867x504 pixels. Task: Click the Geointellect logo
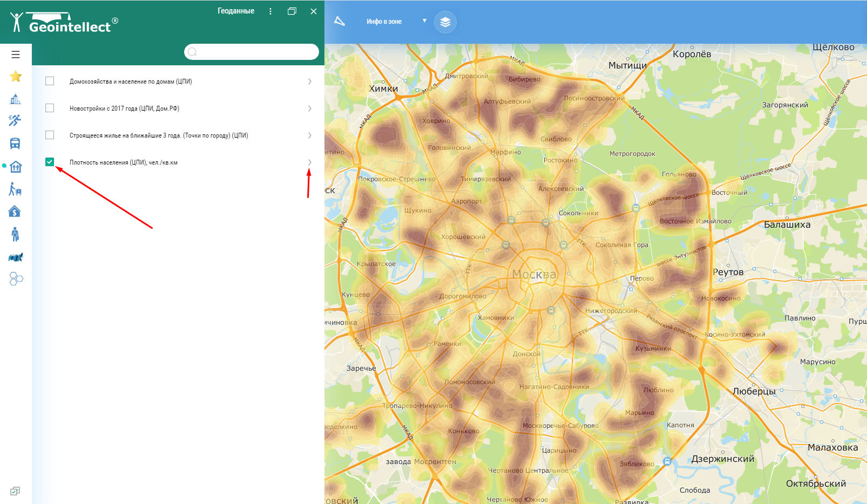(x=64, y=23)
